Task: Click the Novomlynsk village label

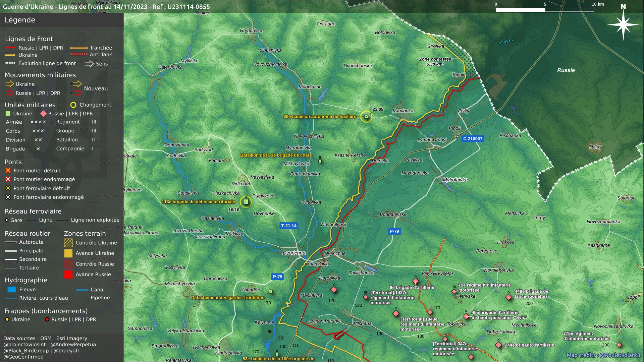Action: click(x=334, y=225)
